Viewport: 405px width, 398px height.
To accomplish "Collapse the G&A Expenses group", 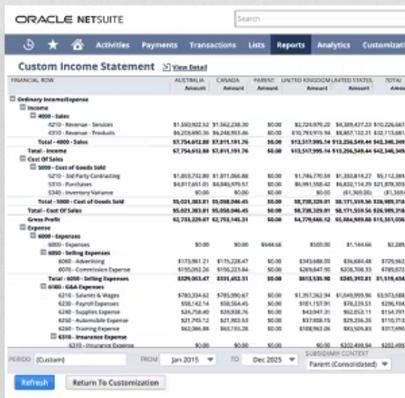I will [43, 286].
